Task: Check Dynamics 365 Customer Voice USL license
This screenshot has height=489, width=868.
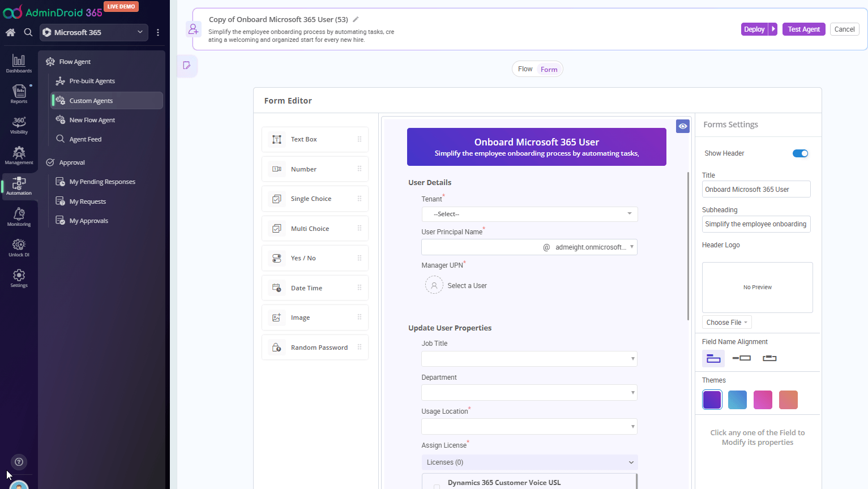Action: point(437,486)
